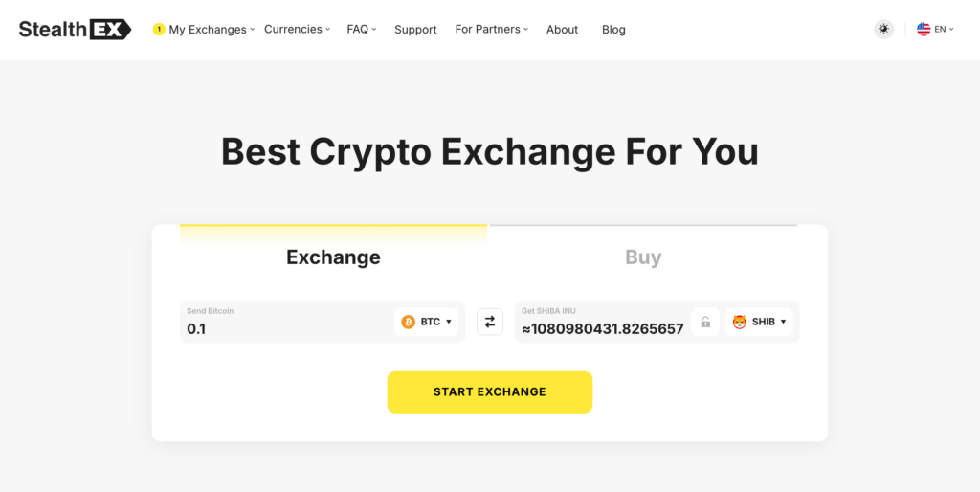Open the For Partners menu
The height and width of the screenshot is (492, 980).
pos(491,30)
